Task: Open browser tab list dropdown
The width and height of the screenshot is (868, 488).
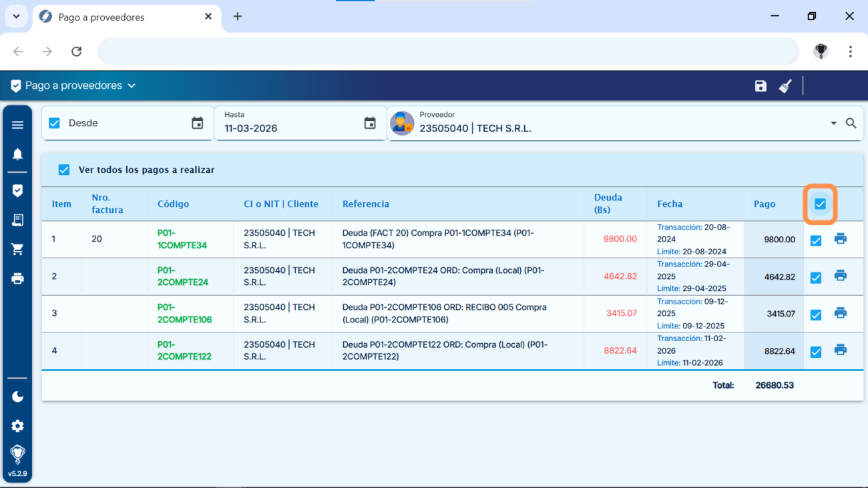Action: [16, 16]
